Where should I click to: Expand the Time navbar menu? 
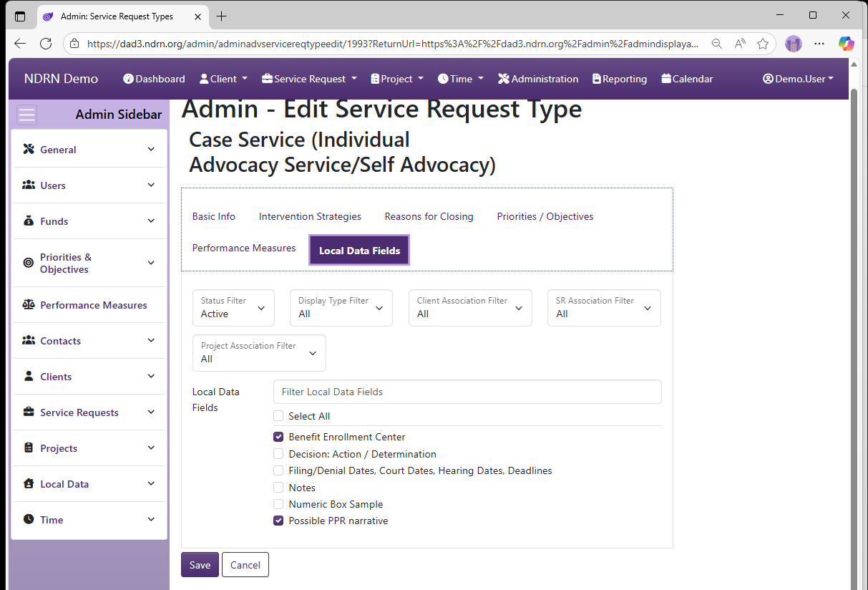point(461,79)
